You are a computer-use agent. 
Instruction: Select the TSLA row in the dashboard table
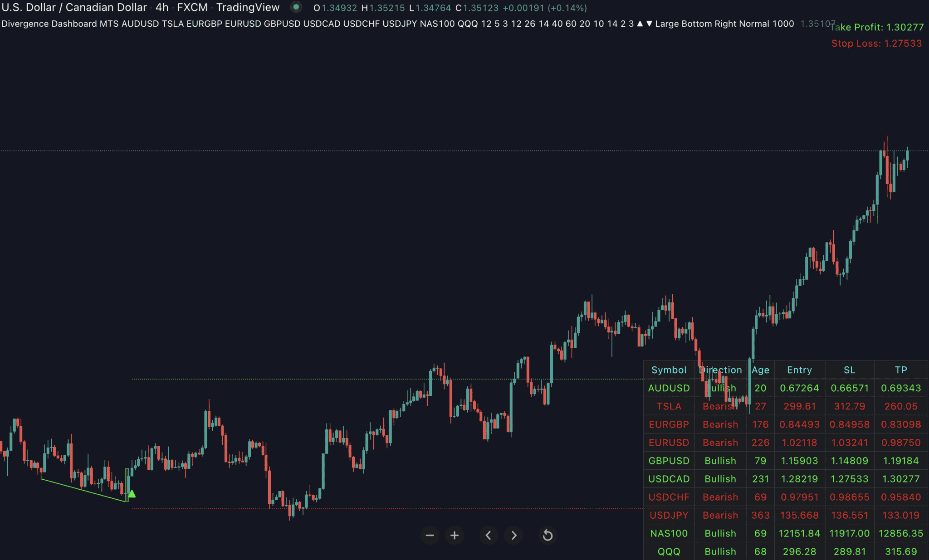click(669, 406)
